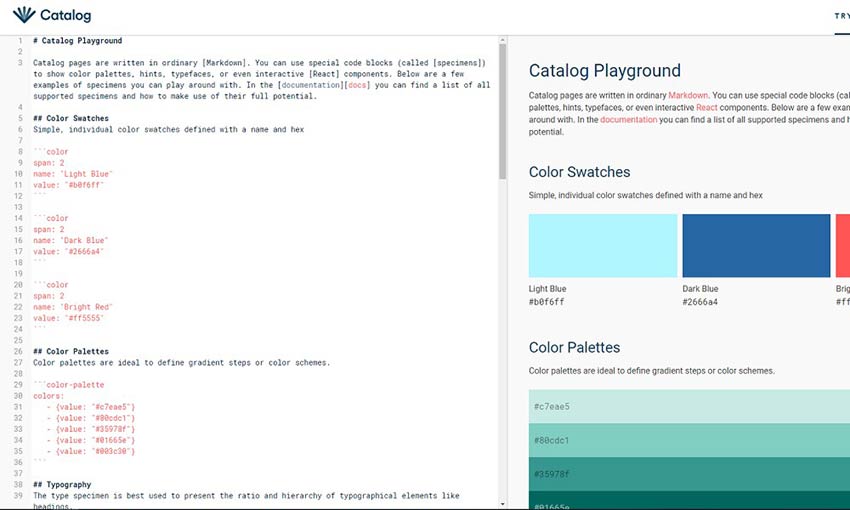The image size is (850, 510).
Task: Click the Bright Red color swatch
Action: pyautogui.click(x=843, y=246)
